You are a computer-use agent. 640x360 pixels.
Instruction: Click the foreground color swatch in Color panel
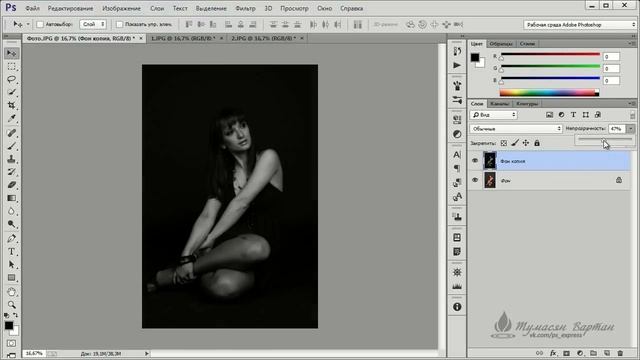click(x=475, y=58)
